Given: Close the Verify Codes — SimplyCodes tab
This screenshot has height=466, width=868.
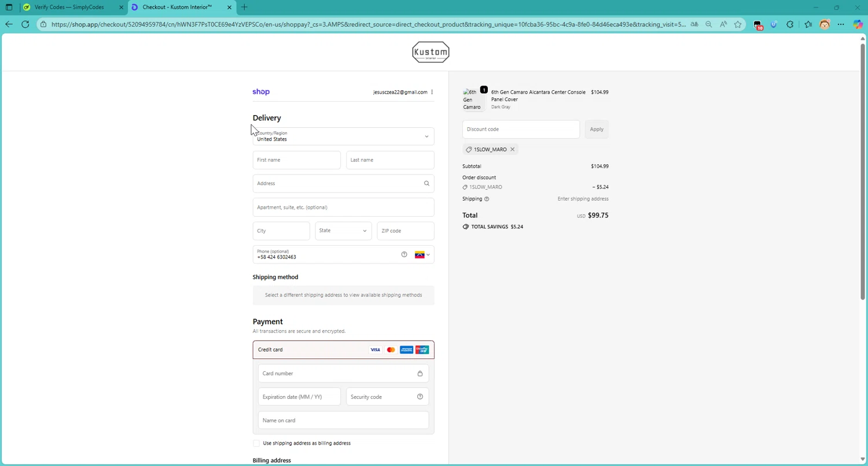Looking at the screenshot, I should click(121, 8).
